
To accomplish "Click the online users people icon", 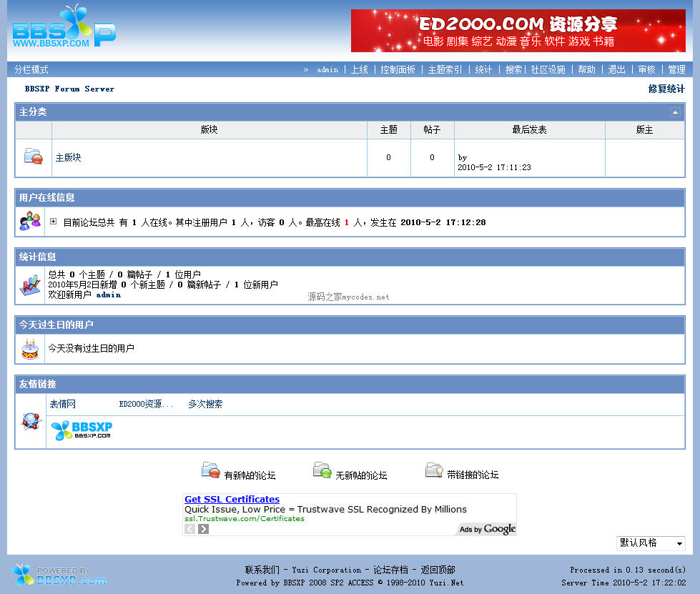I will tap(30, 221).
